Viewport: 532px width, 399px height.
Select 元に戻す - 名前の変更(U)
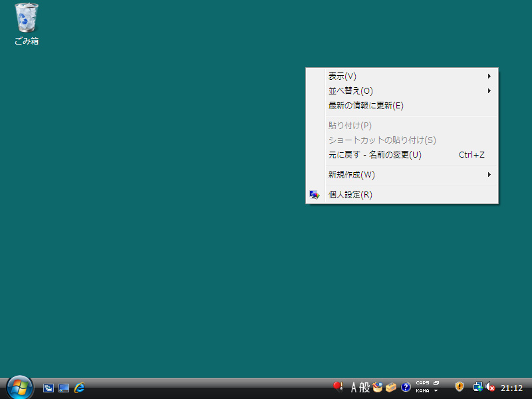[x=402, y=155]
